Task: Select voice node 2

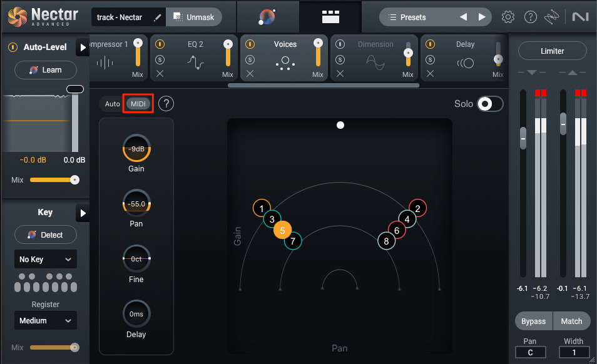Action: 417,208
